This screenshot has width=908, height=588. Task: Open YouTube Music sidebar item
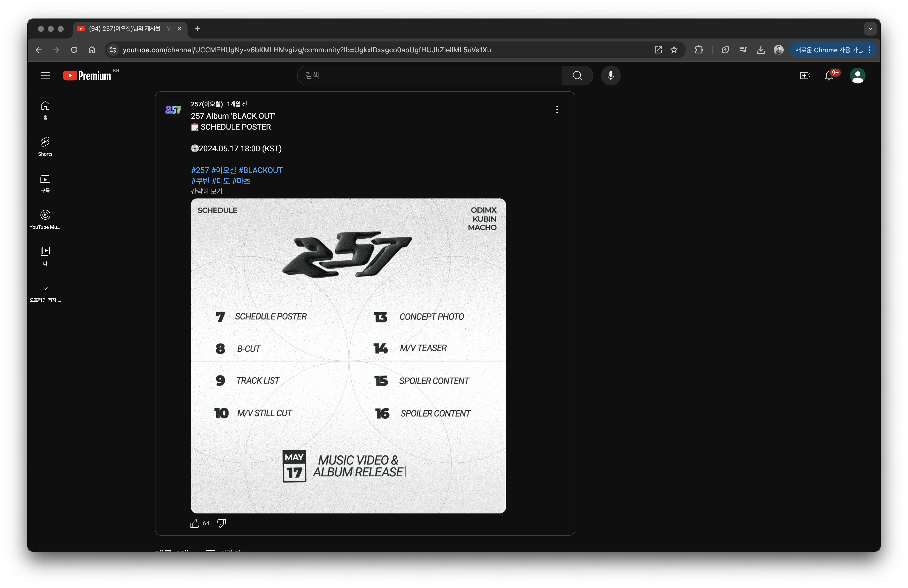pyautogui.click(x=45, y=219)
